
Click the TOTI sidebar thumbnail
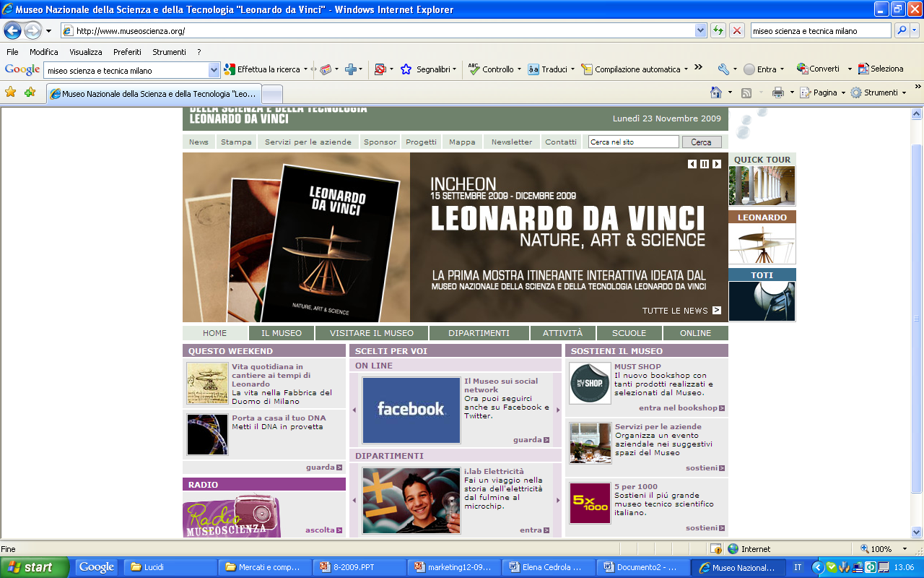762,301
